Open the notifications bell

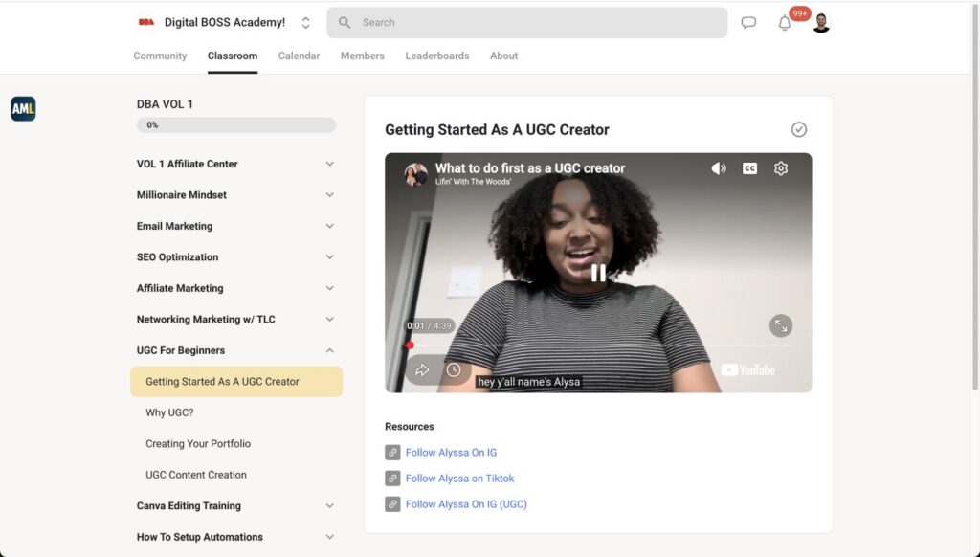click(785, 23)
